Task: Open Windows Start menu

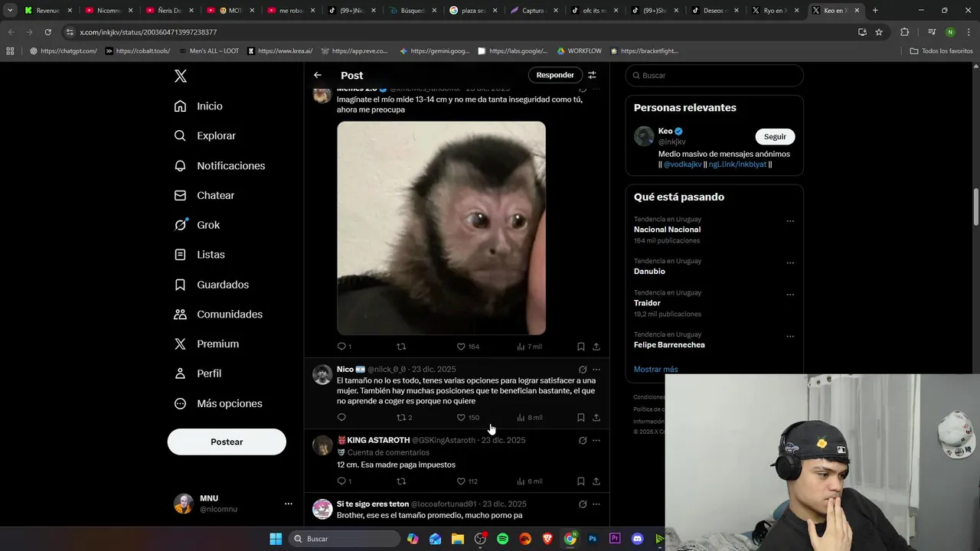Action: click(276, 539)
